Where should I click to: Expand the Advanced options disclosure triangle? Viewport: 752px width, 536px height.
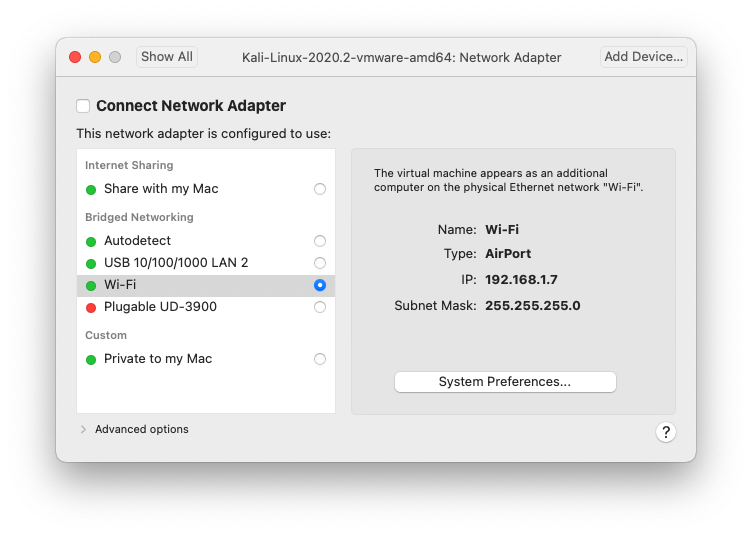[x=83, y=430]
